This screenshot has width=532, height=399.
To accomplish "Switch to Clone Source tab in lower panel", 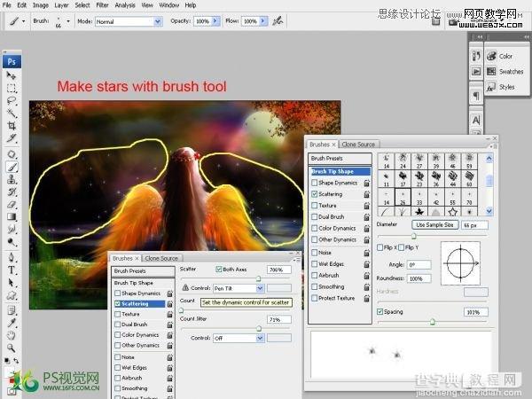I will (161, 258).
